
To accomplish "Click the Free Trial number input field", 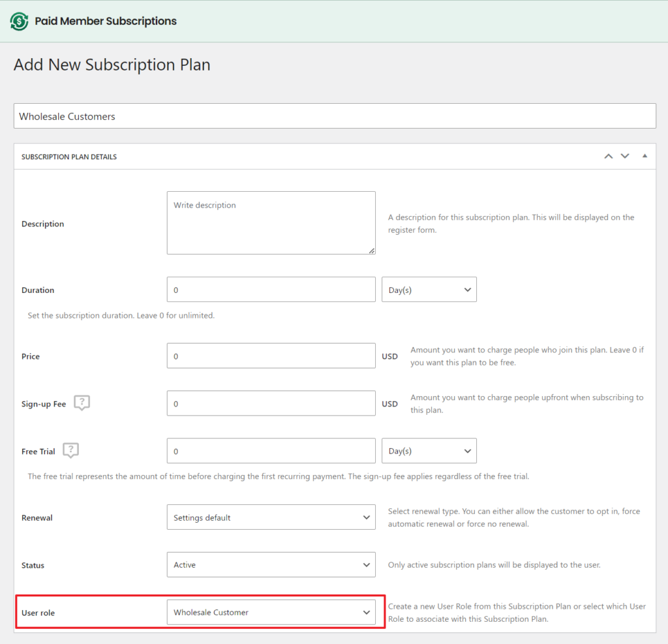I will (x=271, y=451).
